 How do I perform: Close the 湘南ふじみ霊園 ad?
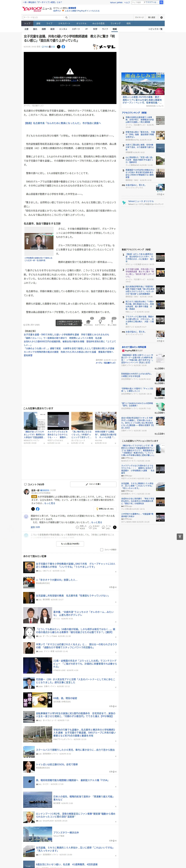tap(164, 73)
